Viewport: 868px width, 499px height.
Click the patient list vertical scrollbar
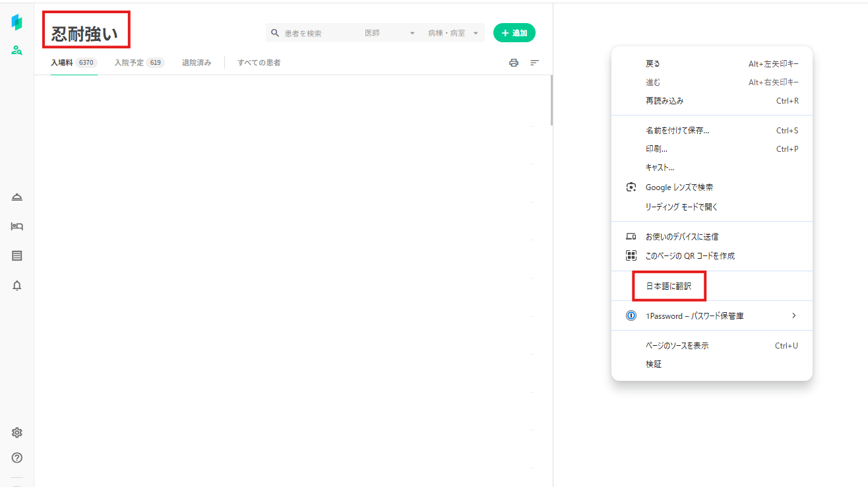pos(551,100)
